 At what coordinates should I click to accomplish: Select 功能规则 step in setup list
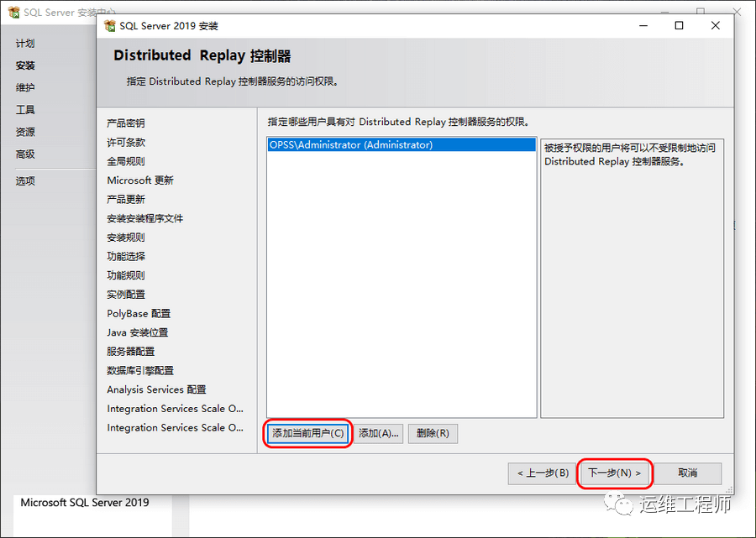point(126,275)
